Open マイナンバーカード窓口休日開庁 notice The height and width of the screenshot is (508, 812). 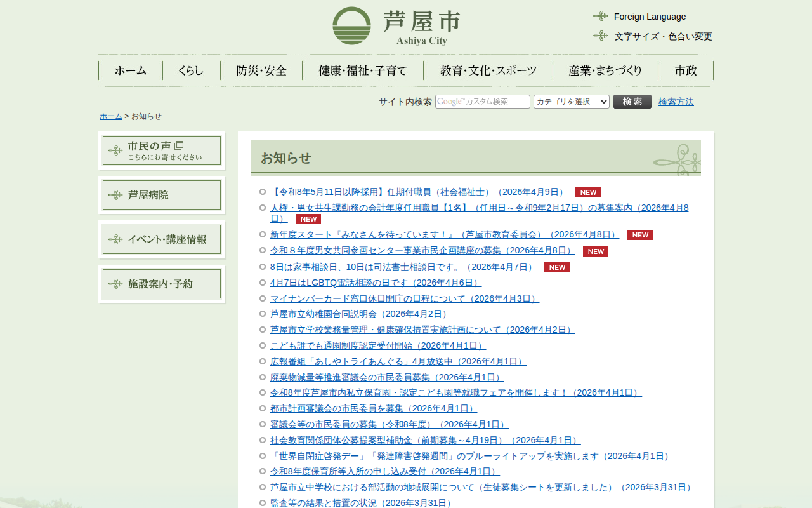404,298
